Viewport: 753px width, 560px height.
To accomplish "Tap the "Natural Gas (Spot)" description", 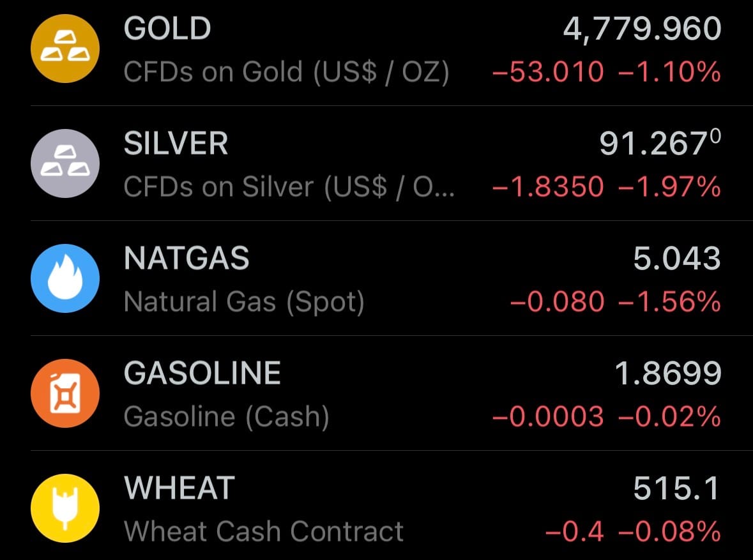I will pyautogui.click(x=244, y=302).
